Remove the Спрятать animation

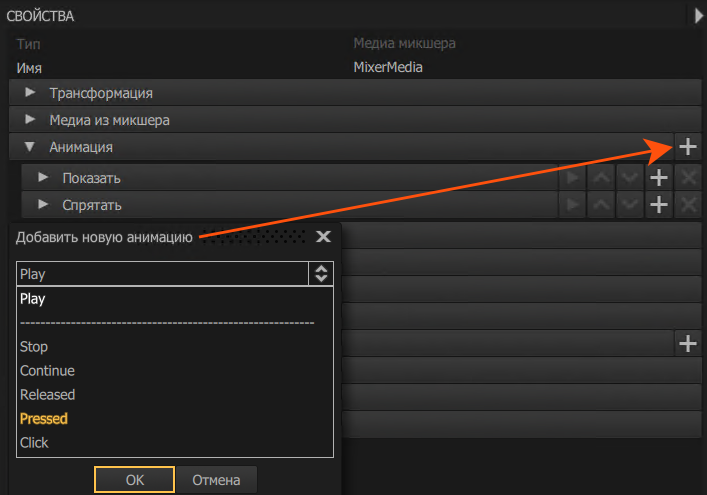coord(687,205)
